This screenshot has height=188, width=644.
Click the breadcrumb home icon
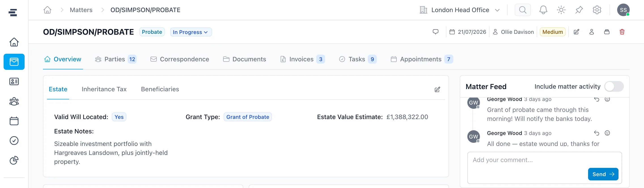click(x=47, y=10)
